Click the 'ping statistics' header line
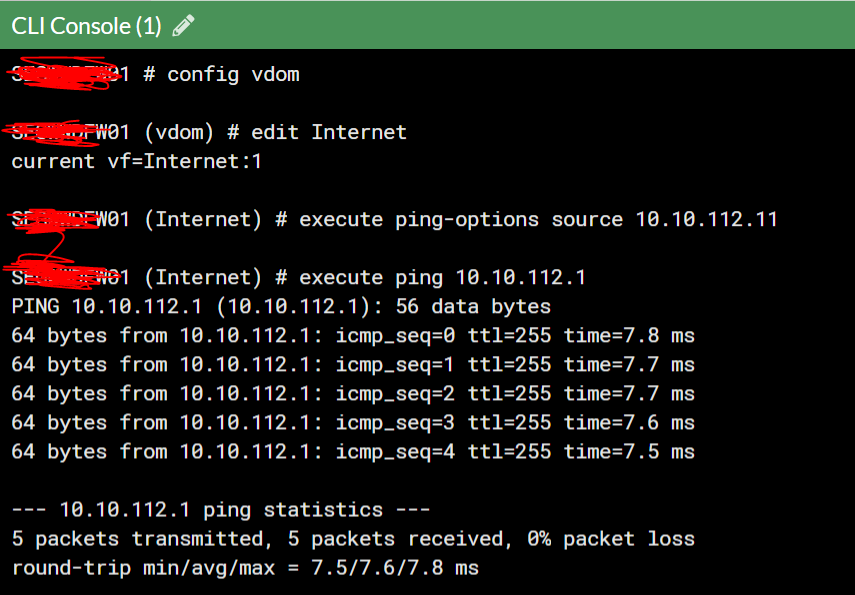The image size is (855, 595). pyautogui.click(x=221, y=510)
